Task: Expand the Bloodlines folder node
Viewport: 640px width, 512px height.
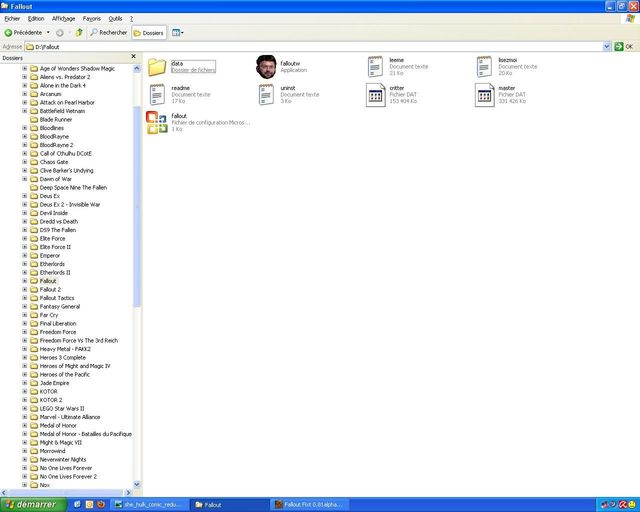Action: coord(24,128)
